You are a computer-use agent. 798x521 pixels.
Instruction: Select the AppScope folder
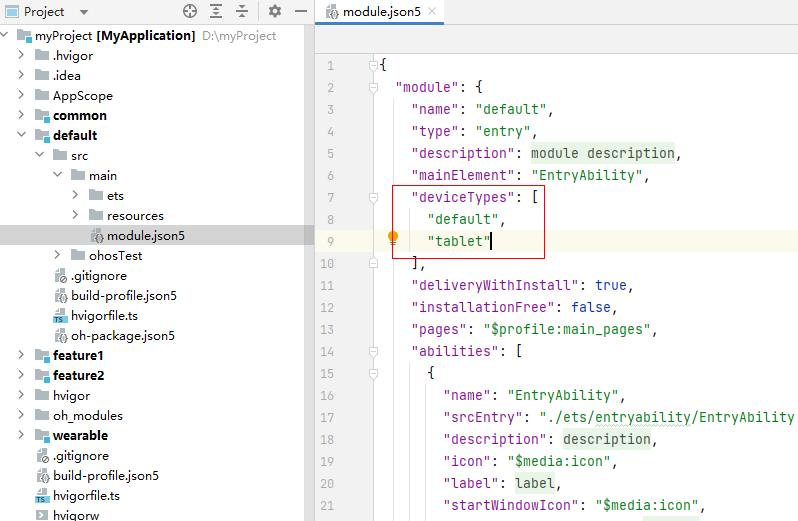click(x=82, y=96)
